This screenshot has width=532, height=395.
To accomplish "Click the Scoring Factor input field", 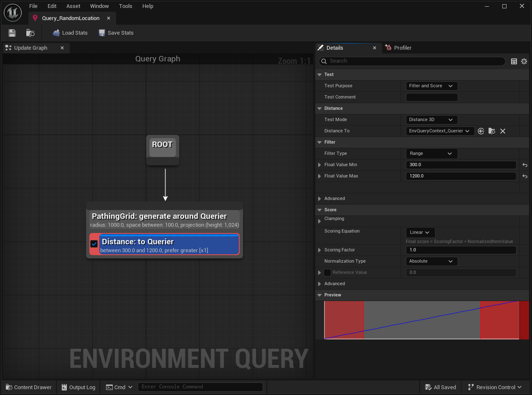I will (461, 250).
